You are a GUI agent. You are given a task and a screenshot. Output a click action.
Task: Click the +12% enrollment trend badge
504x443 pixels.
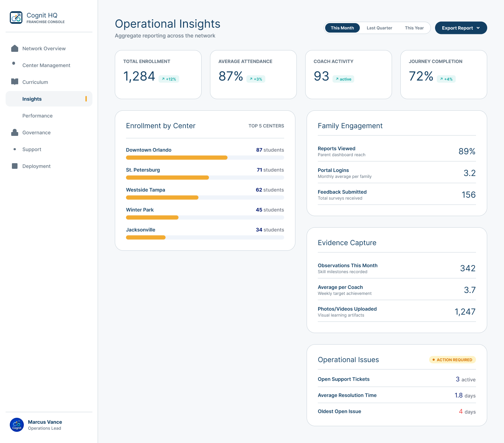tap(169, 79)
